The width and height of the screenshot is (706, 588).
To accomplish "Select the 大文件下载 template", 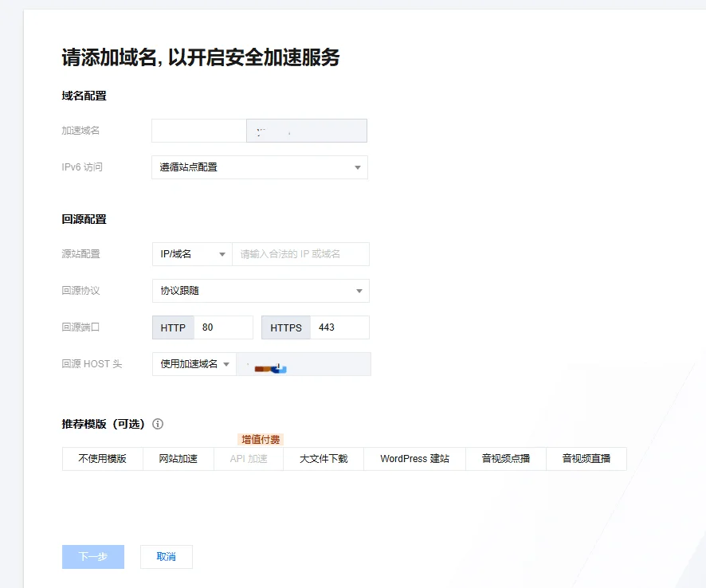I will point(324,459).
